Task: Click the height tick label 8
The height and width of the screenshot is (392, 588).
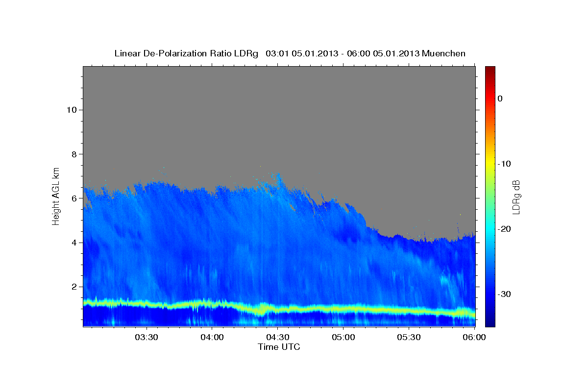Action: [73, 154]
